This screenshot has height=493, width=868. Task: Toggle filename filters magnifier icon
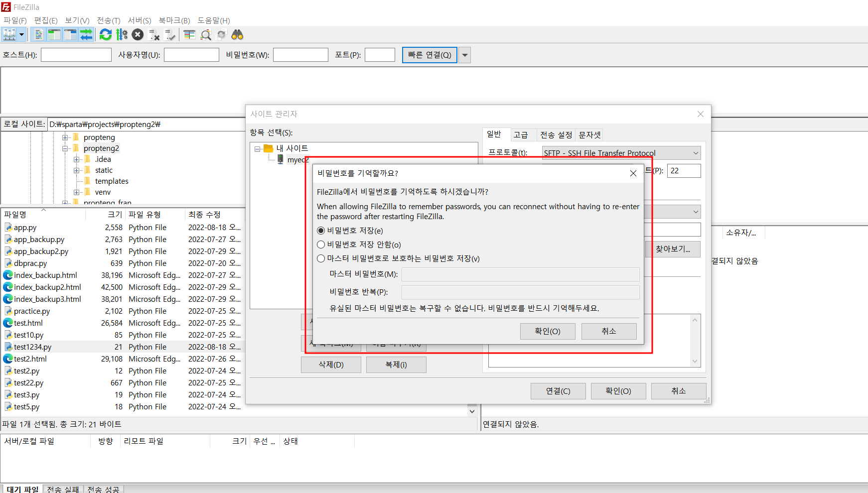(x=206, y=34)
